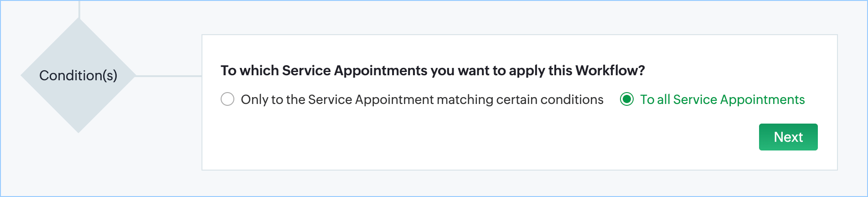Screen dimensions: 868x197
Task: Click the 'Condition(s)' text label
Action: pos(78,75)
